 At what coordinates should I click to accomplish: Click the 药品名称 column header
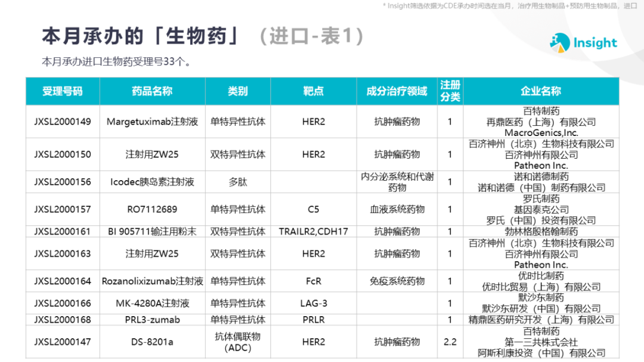coord(152,91)
